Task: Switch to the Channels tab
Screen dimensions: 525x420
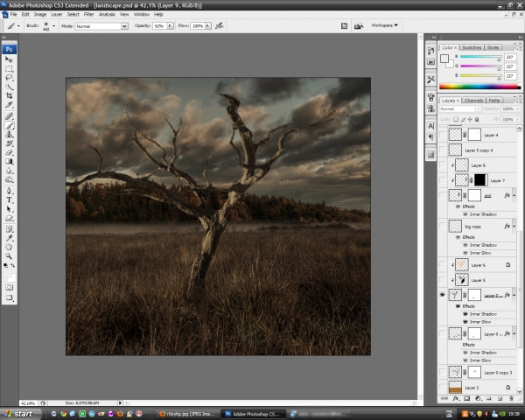Action: coord(473,101)
